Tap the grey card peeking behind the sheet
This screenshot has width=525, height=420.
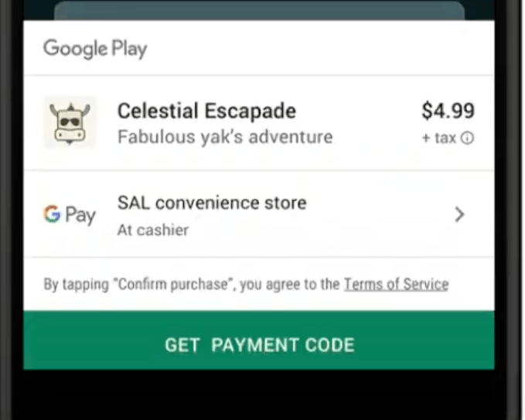[259, 10]
